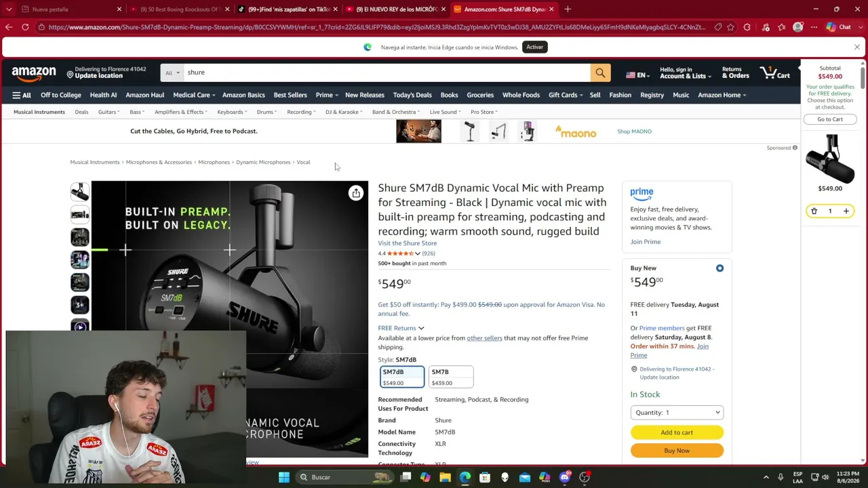Screen dimensions: 868x488
Task: Select the SM7B $439.00 style option
Action: (450, 377)
